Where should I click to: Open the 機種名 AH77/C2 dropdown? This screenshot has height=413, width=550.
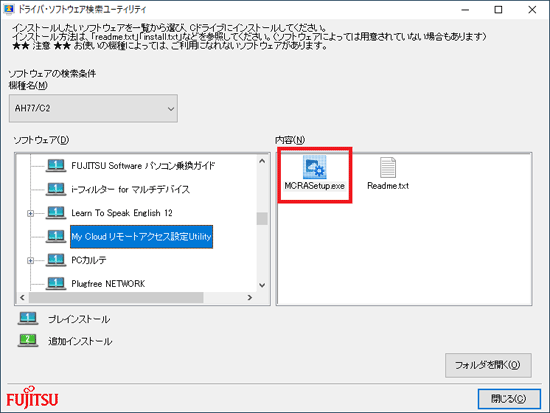pyautogui.click(x=93, y=108)
